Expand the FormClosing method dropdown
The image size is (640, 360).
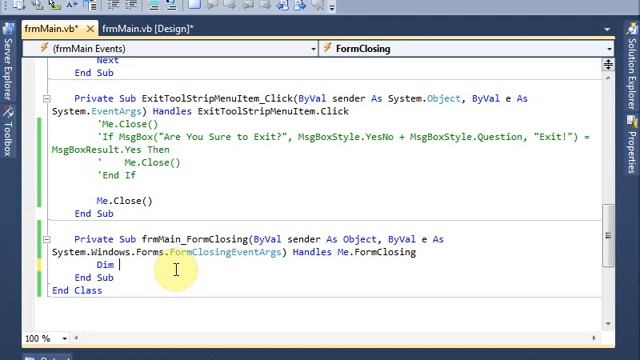[x=609, y=49]
